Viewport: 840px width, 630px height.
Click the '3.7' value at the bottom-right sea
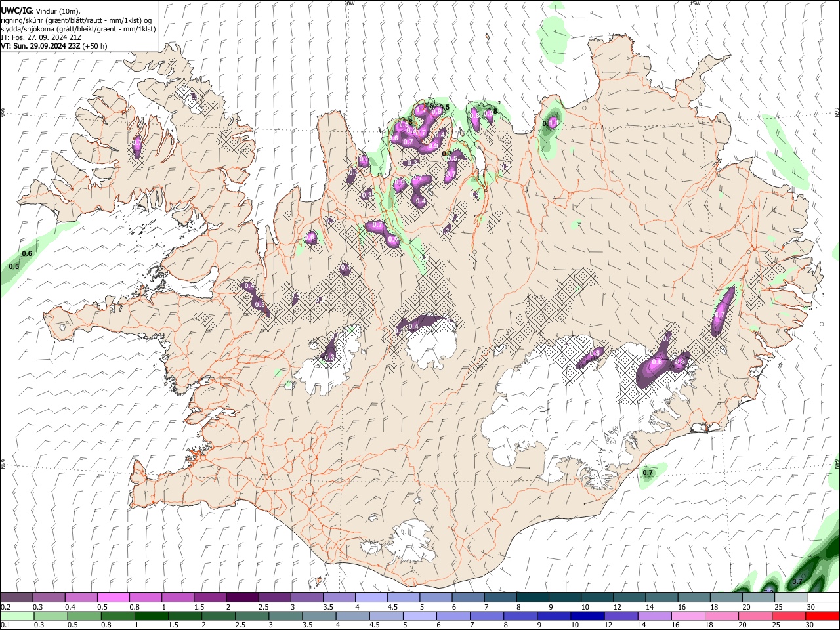(x=797, y=581)
